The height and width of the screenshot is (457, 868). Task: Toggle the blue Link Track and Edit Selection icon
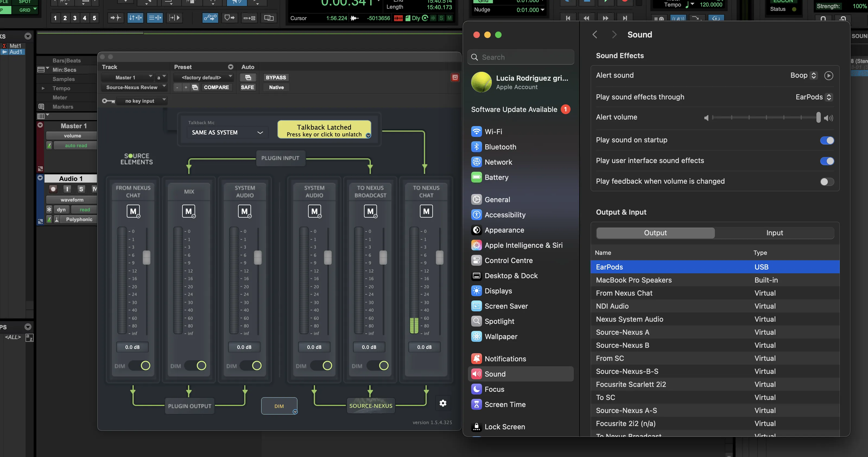(155, 18)
